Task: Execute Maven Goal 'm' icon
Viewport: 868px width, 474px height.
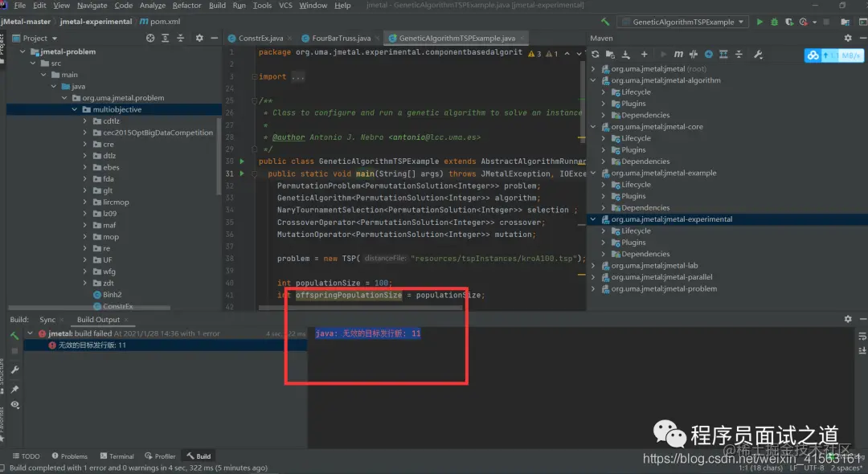Action: [x=678, y=54]
